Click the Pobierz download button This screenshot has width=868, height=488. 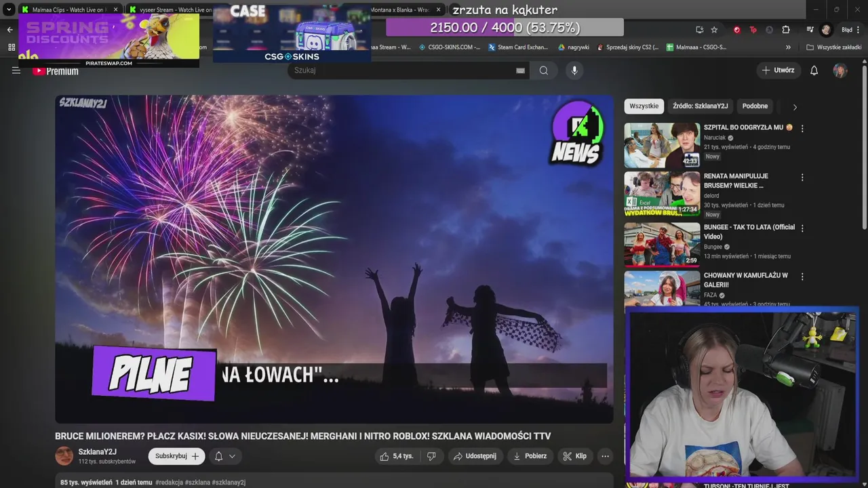point(530,456)
